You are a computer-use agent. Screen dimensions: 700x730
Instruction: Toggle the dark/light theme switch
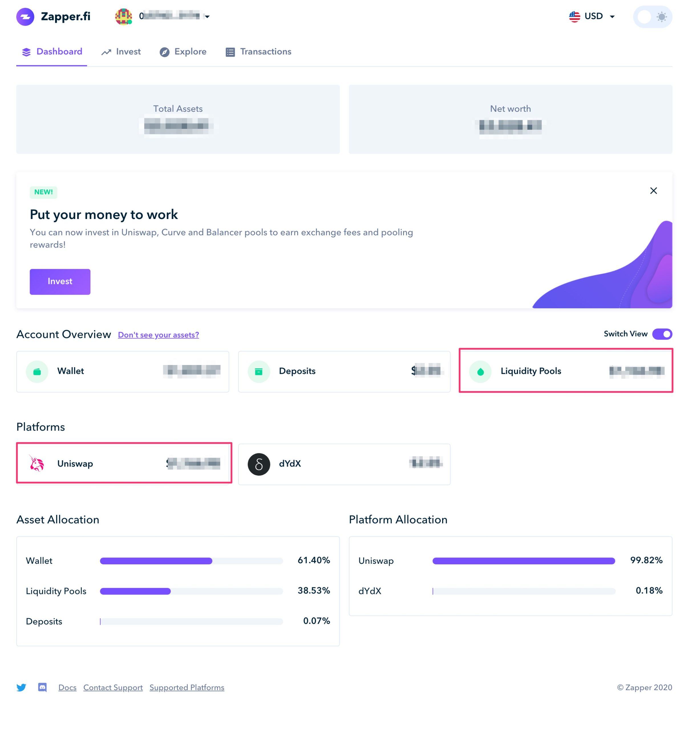pos(652,17)
